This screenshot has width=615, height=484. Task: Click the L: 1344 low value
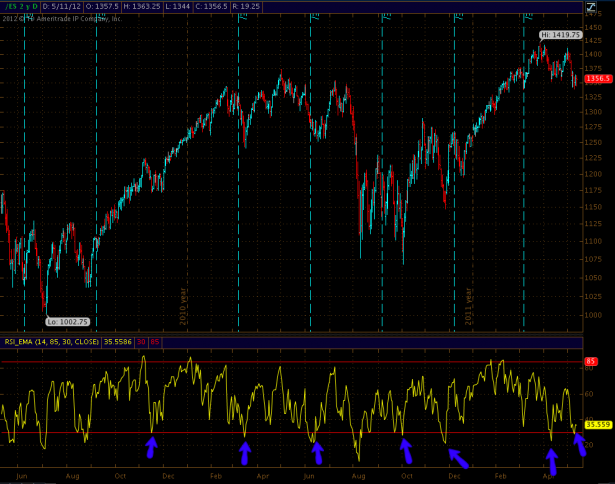pos(178,7)
